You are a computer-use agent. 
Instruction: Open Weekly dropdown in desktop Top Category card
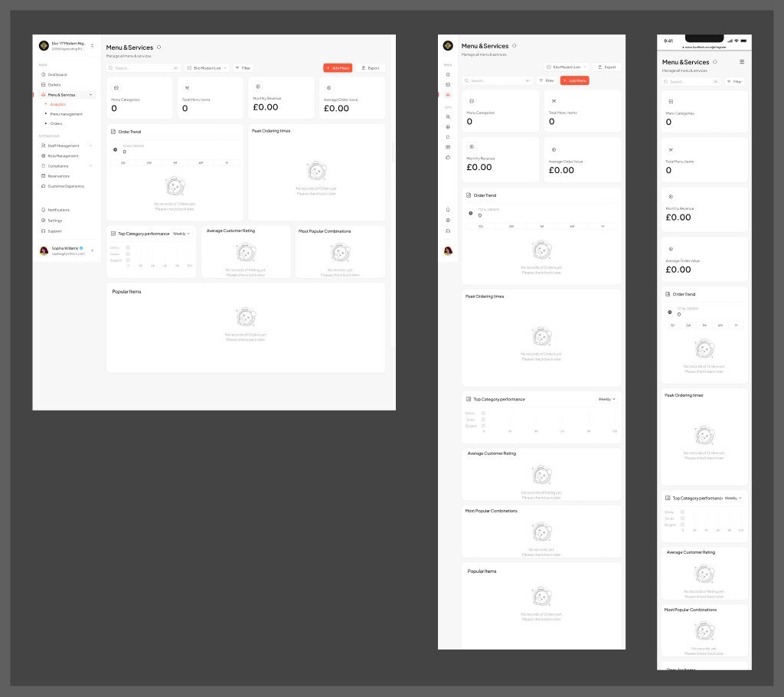click(x=181, y=234)
